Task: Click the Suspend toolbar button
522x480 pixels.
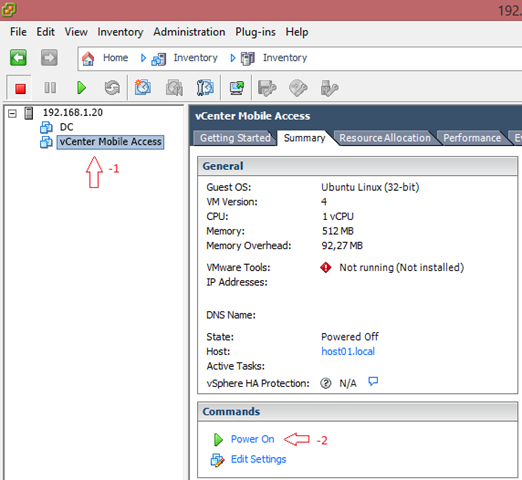Action: 50,88
